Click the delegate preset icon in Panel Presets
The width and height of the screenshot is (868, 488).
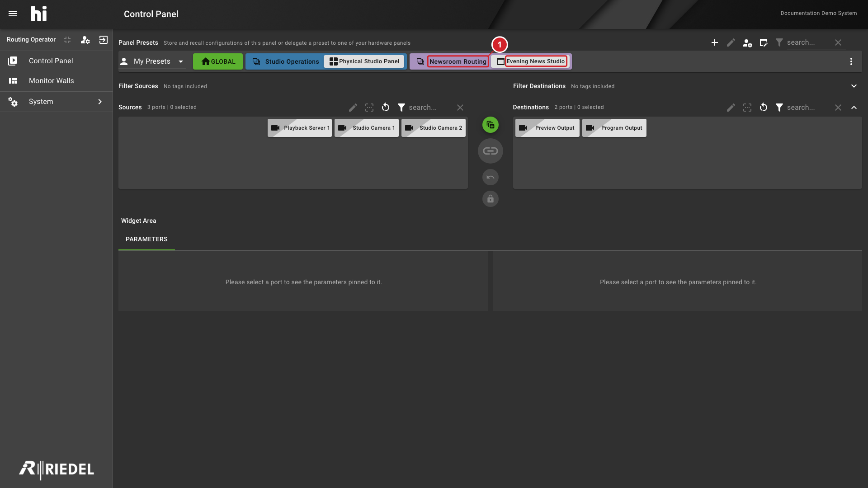coord(764,42)
